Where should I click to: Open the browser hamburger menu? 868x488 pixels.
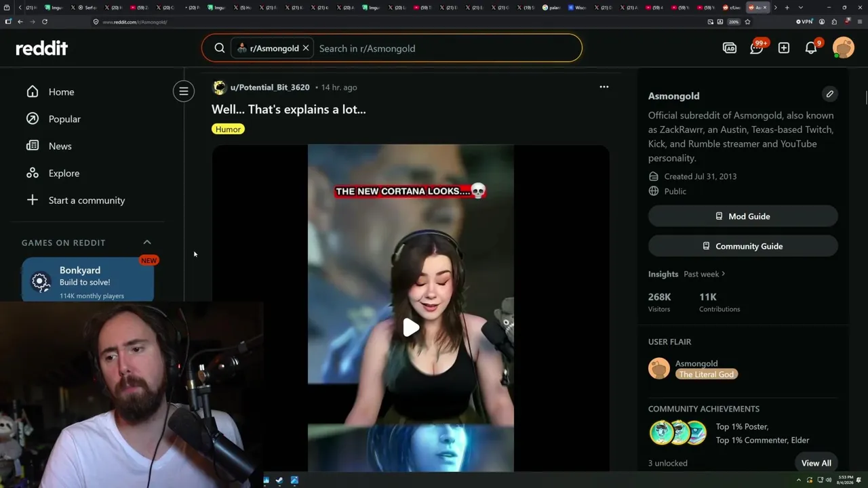tap(859, 22)
